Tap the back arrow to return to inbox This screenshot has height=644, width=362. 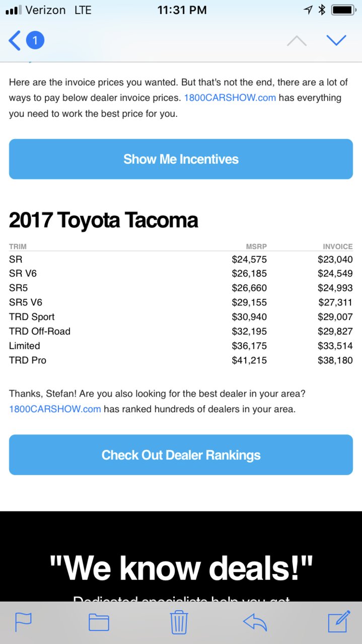[15, 40]
